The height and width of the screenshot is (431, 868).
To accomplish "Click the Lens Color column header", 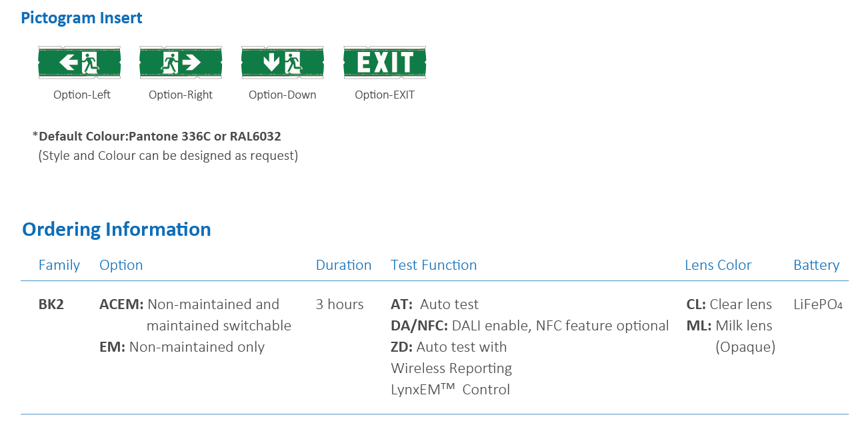I will [718, 265].
